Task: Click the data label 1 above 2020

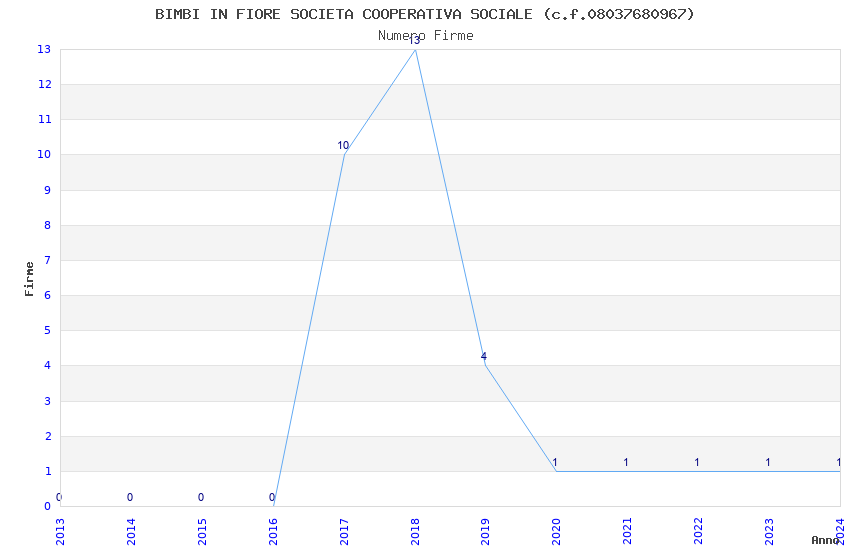Action: 555,462
